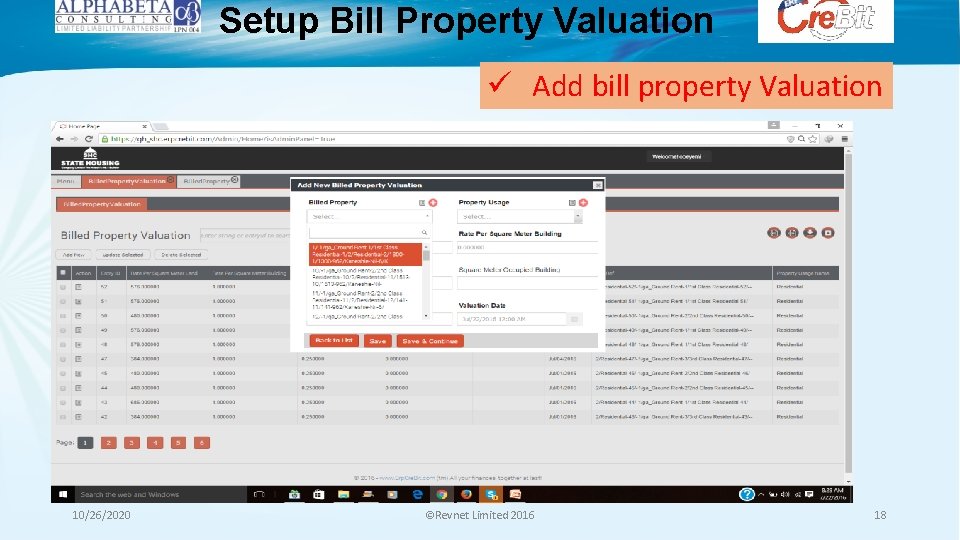Toggle the select-all checkbox in table header
The image size is (960, 540).
(62, 272)
